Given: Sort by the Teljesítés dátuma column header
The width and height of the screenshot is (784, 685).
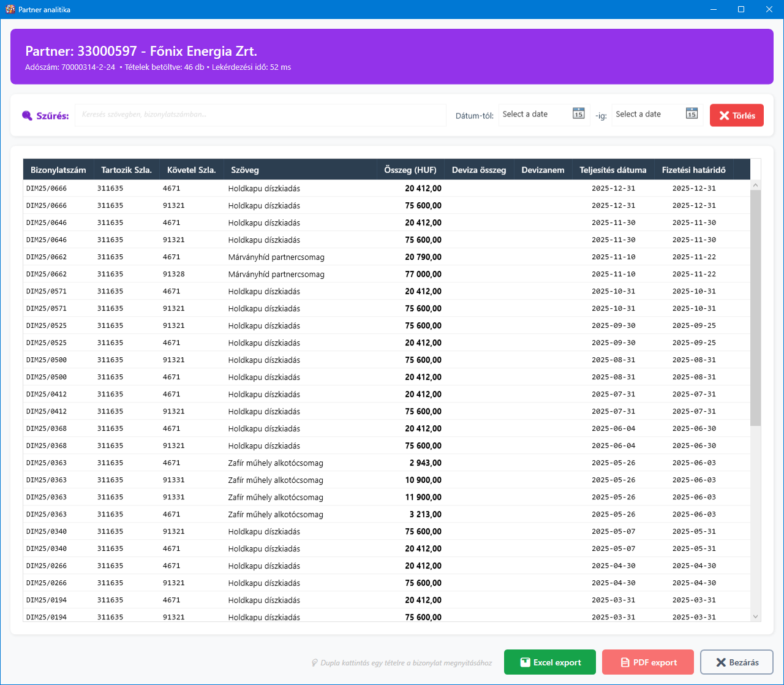Looking at the screenshot, I should (x=612, y=170).
